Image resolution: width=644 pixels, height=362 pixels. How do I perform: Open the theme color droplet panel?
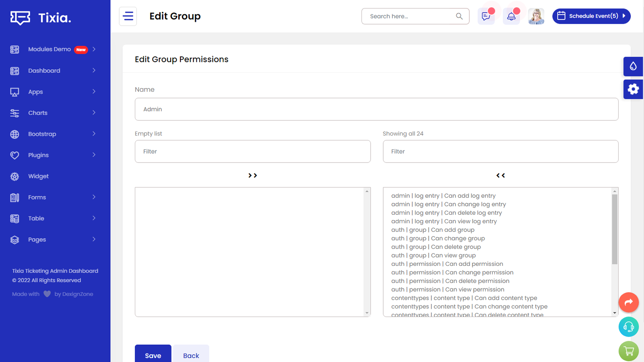(633, 66)
